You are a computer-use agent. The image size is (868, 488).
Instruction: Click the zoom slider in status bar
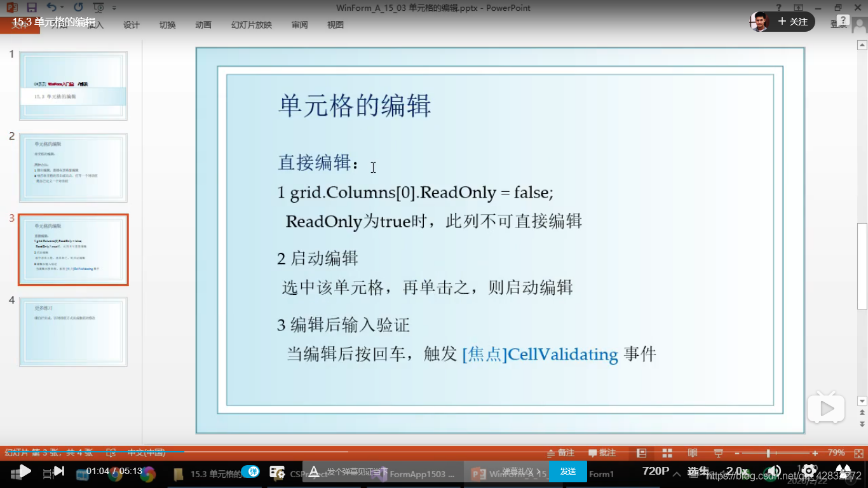[776, 453]
